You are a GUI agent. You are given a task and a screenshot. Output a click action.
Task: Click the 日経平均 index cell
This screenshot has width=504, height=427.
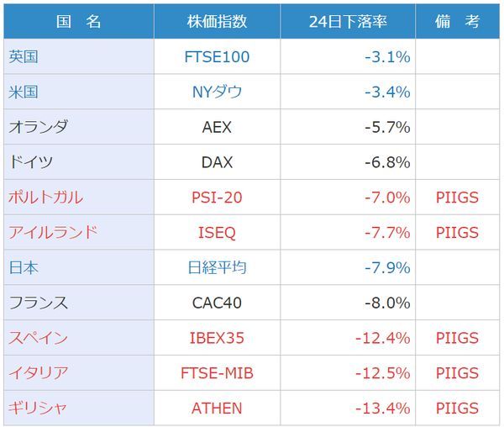point(217,268)
